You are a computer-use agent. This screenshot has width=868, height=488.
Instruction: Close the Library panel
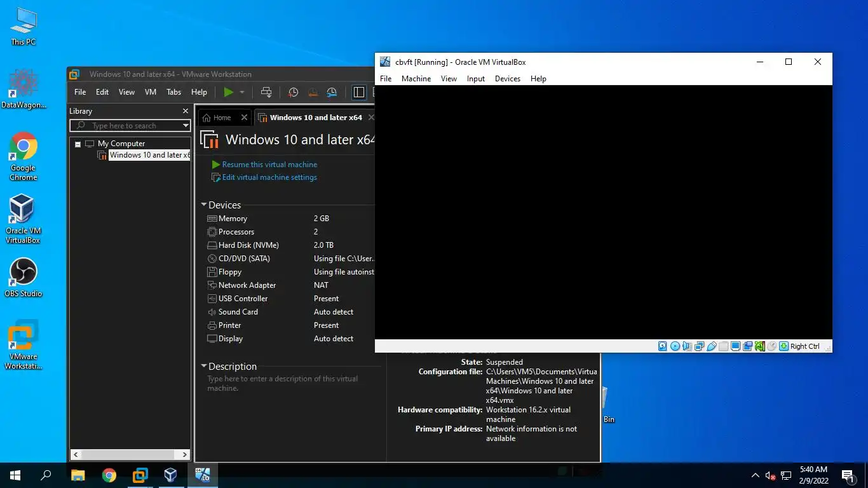click(x=185, y=111)
